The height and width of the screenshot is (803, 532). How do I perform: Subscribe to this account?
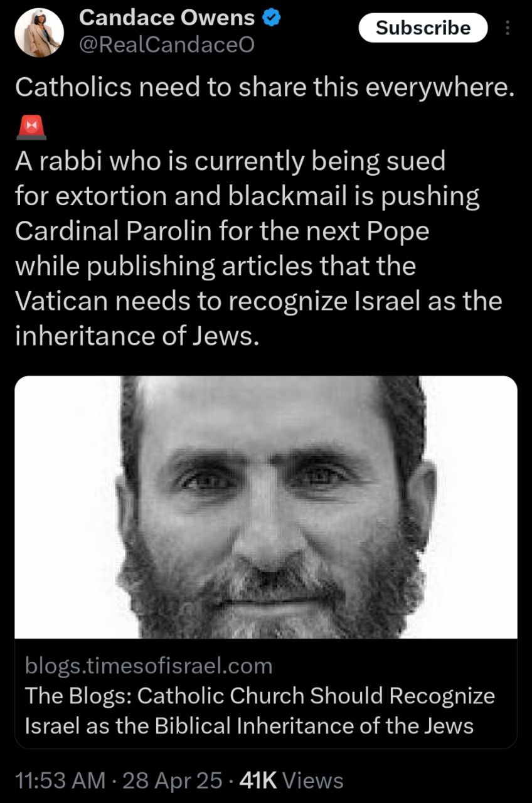[423, 28]
